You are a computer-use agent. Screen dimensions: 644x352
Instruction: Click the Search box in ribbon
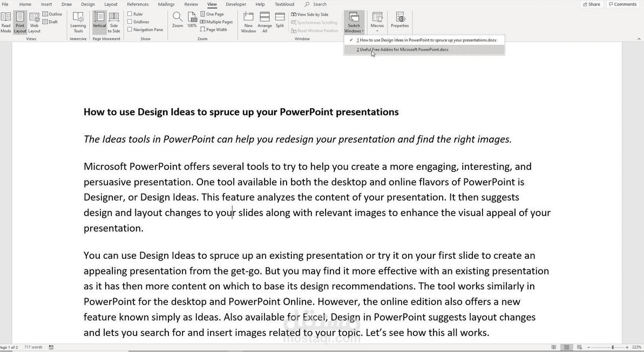(x=316, y=4)
